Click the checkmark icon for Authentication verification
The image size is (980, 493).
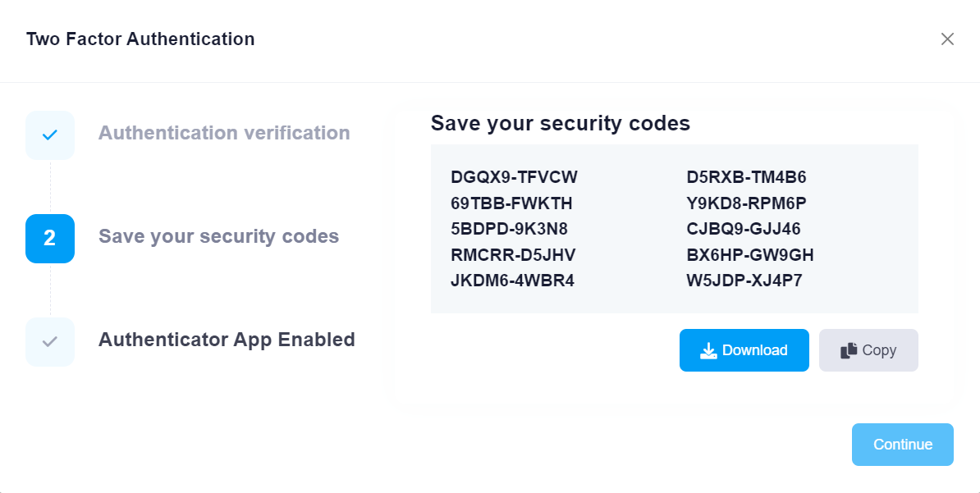tap(50, 135)
